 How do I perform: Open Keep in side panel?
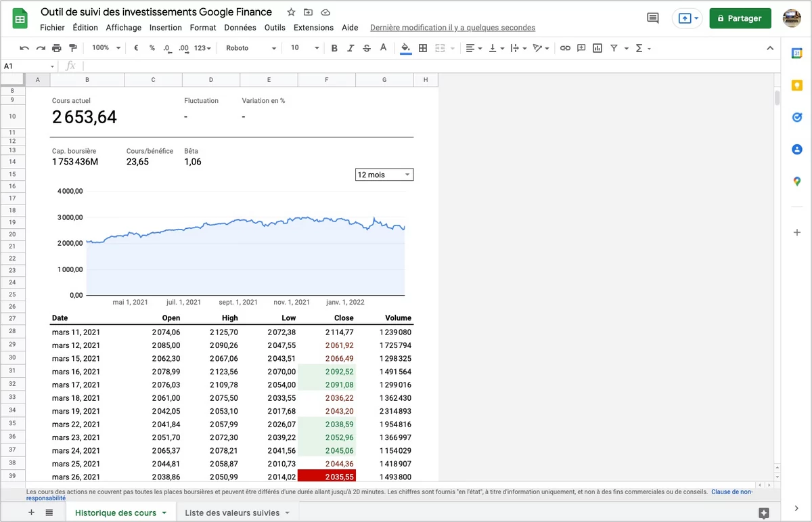[x=797, y=85]
